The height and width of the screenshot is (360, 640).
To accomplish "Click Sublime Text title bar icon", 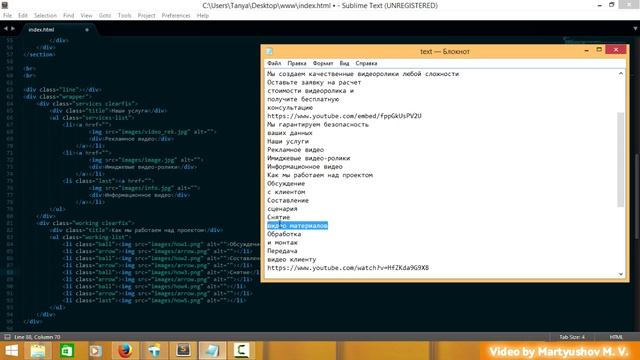I will pos(5,5).
